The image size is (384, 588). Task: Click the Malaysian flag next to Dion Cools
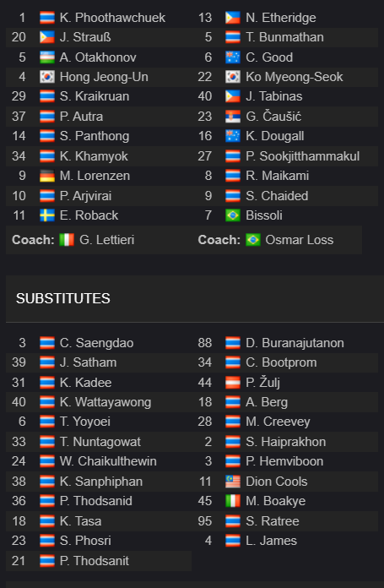point(233,482)
